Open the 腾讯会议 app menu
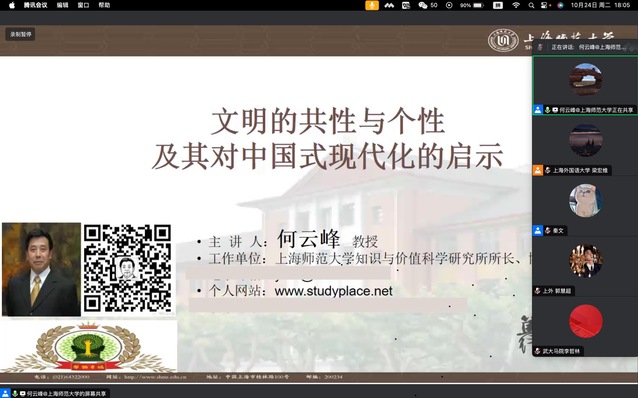The image size is (638, 398). click(35, 5)
